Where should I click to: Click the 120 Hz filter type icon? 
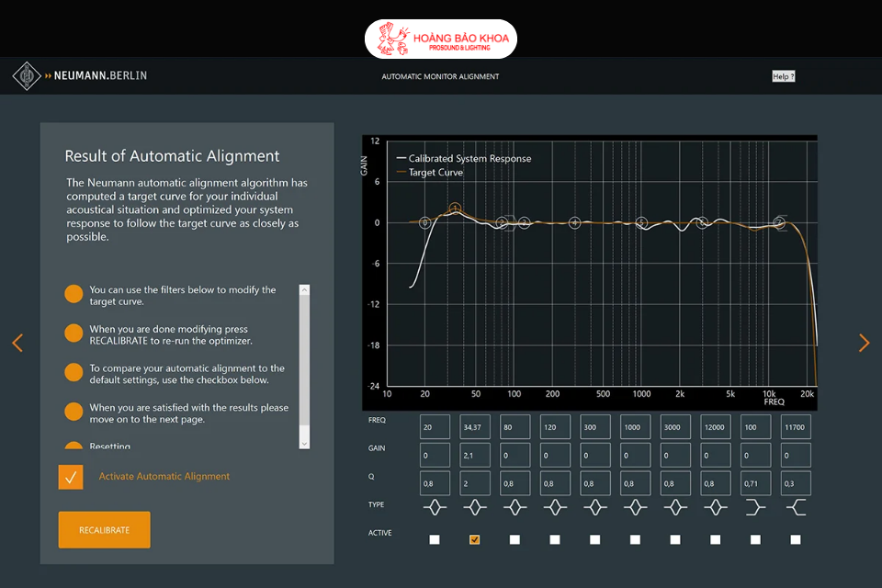click(x=555, y=507)
